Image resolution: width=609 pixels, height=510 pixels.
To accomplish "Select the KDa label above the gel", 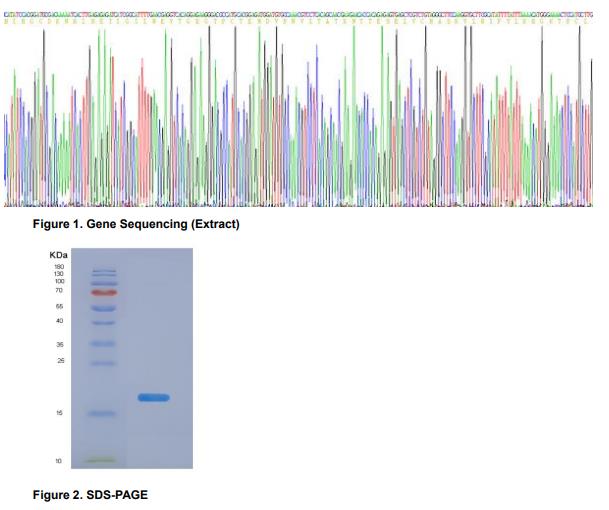I will 58,256.
